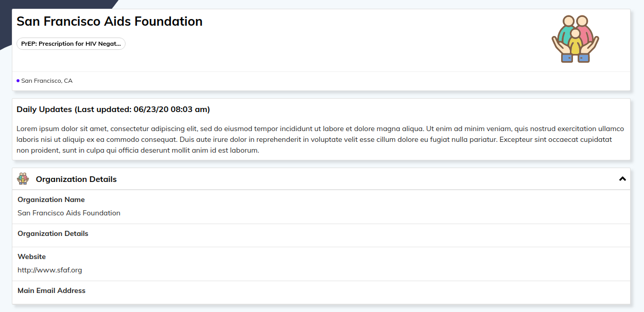Click the purple location dot marker
644x312 pixels.
[x=18, y=80]
